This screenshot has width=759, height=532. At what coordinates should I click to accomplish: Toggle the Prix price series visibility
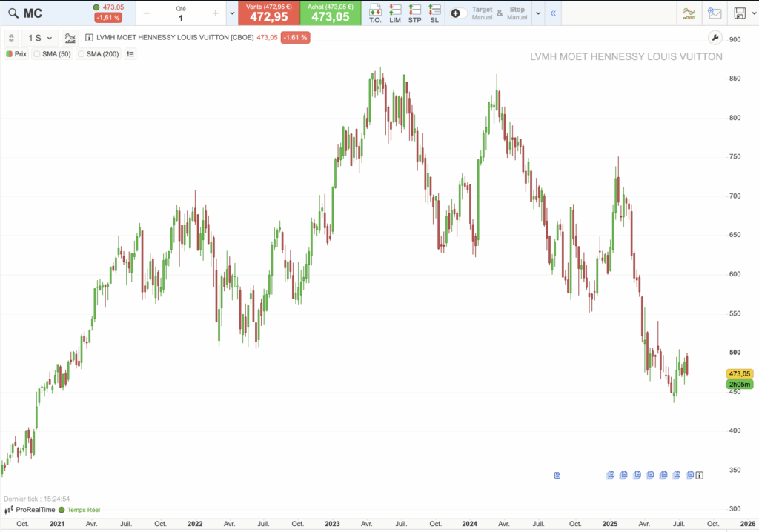click(16, 54)
